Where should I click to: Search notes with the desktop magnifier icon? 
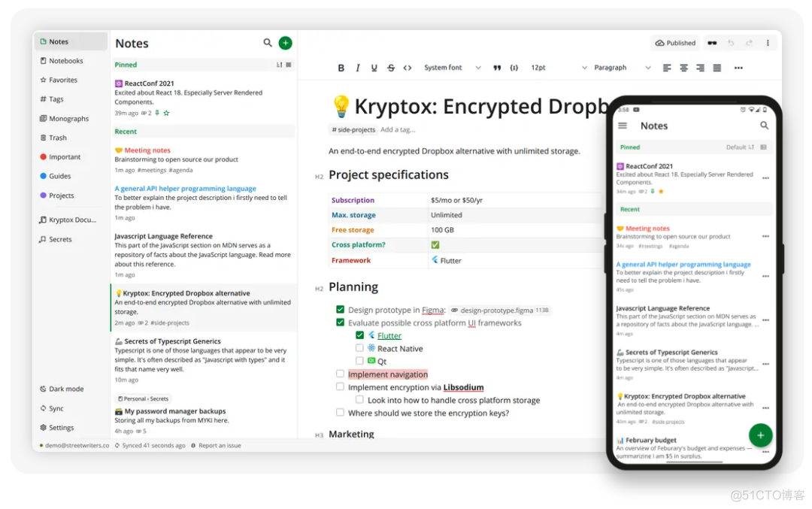click(x=267, y=42)
